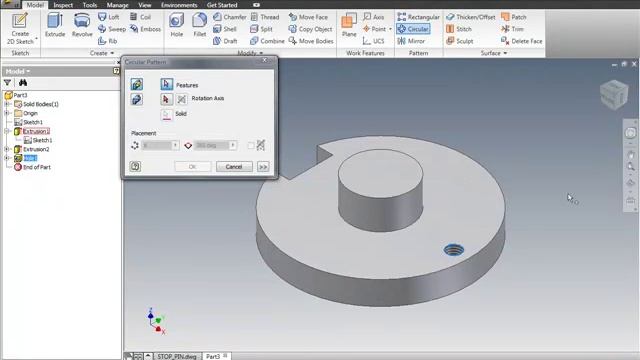Enable midplane checkbox in Placement
Viewport: 640px width, 360px height.
251,145
